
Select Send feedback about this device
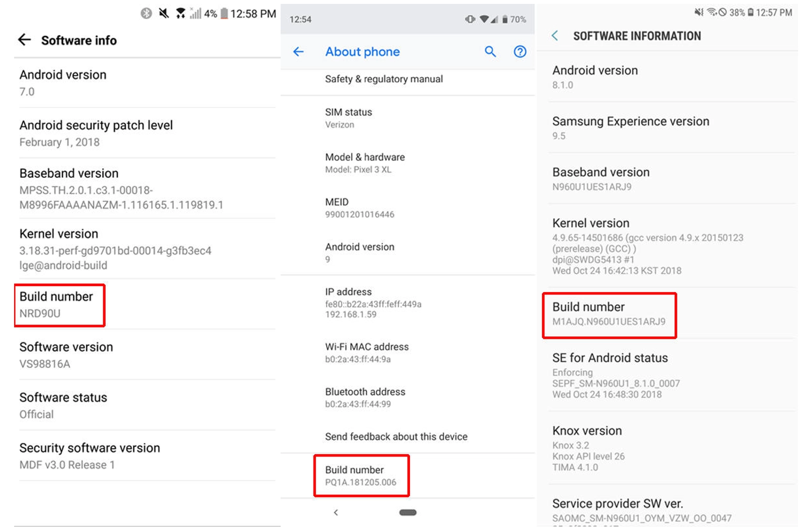(396, 437)
